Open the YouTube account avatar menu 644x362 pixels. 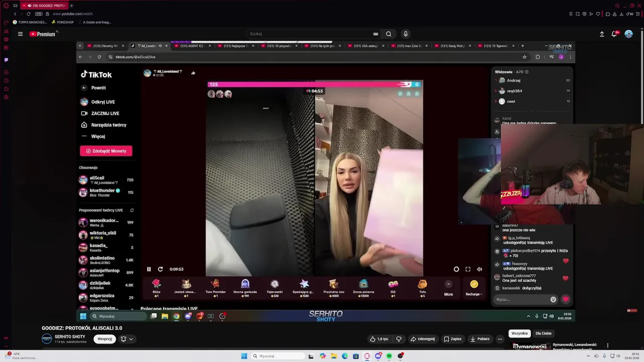628,34
